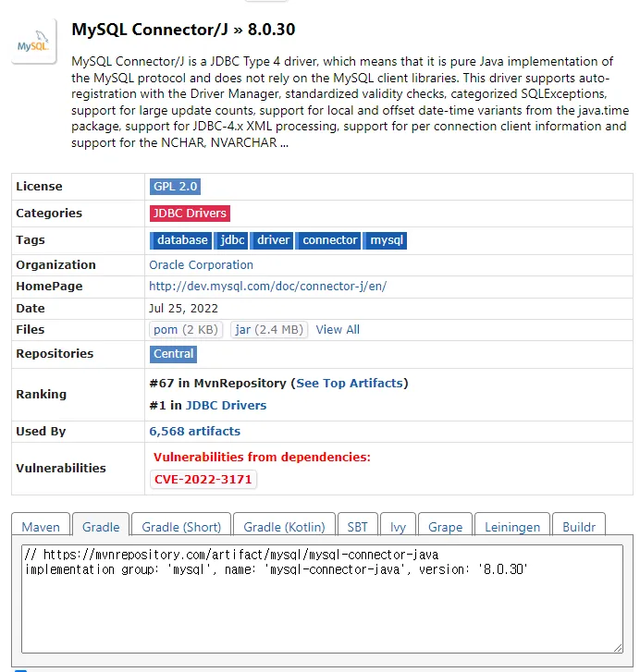The image size is (640, 672).
Task: Select the Leiningen tab
Action: (511, 527)
